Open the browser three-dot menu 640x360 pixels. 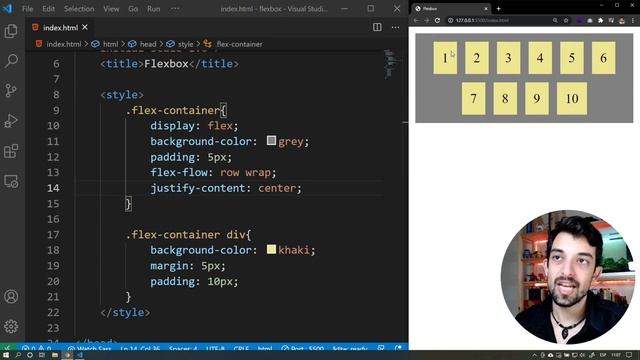coord(633,20)
